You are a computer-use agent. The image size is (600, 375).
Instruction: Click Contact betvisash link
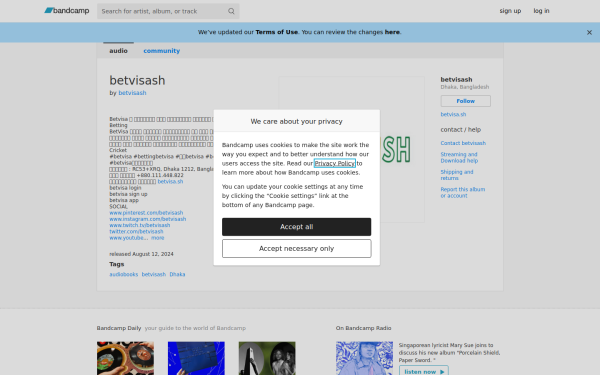[463, 143]
